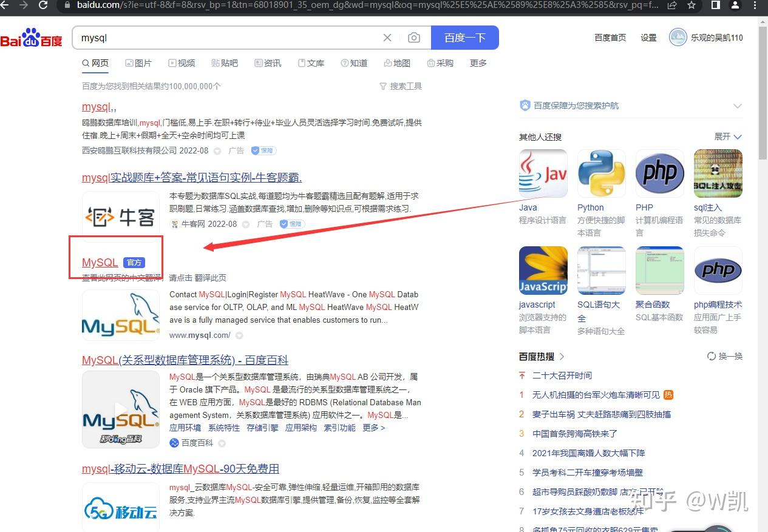Clear the search box with X icon
The width and height of the screenshot is (768, 532).
tap(387, 38)
